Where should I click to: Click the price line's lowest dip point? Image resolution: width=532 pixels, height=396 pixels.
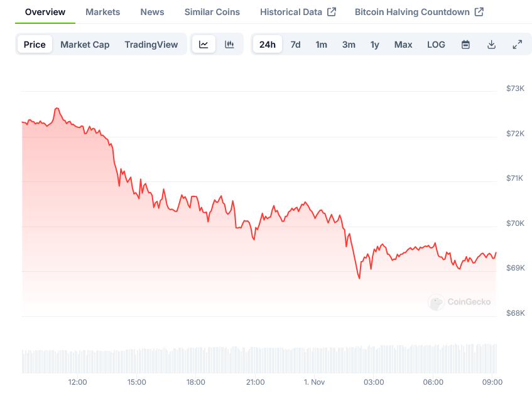click(x=359, y=278)
